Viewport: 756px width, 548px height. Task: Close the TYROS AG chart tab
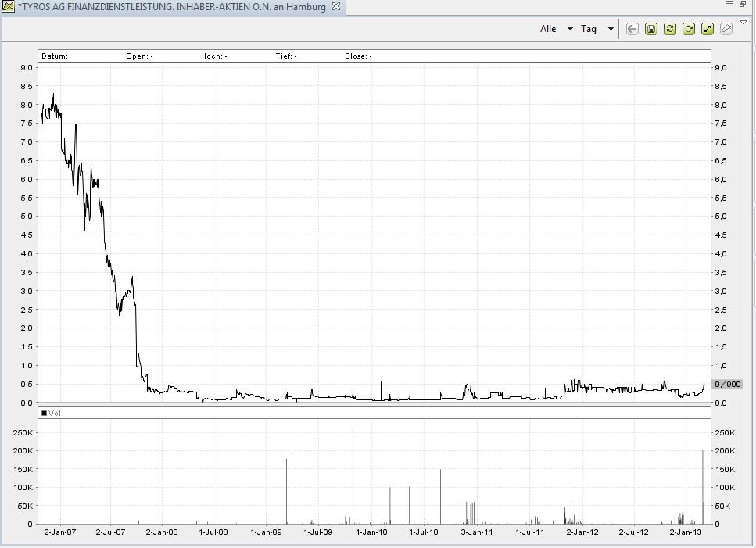(335, 7)
